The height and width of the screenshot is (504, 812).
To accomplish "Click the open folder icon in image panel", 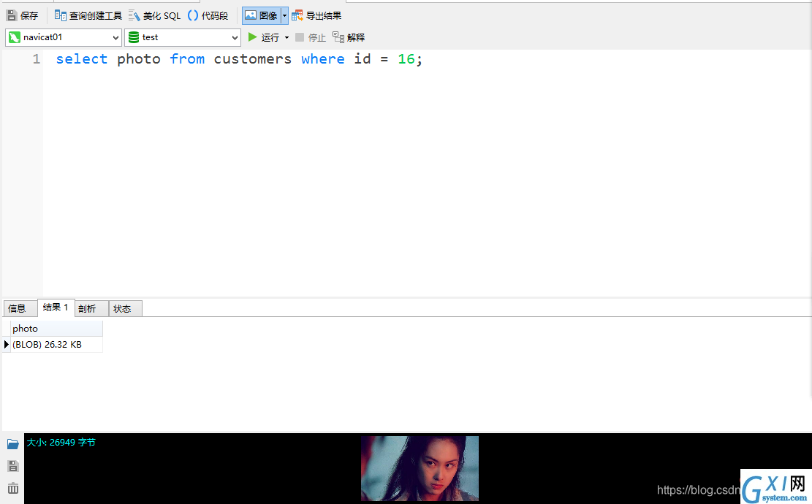I will point(13,444).
